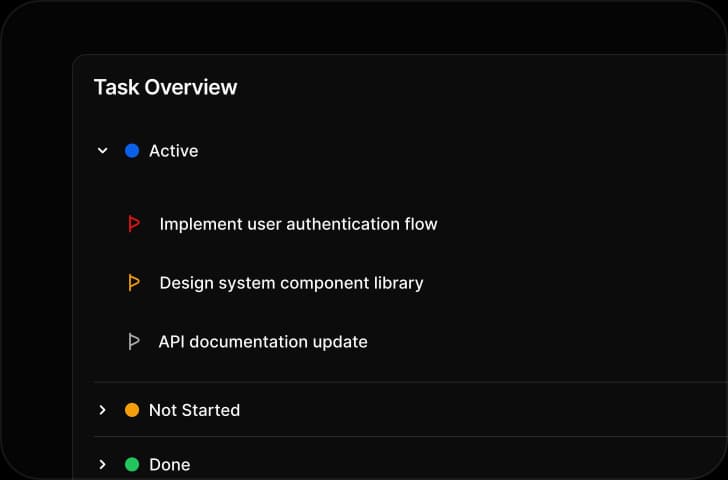This screenshot has height=480, width=728.
Task: Click red priority flag on authentication task
Action: [134, 224]
